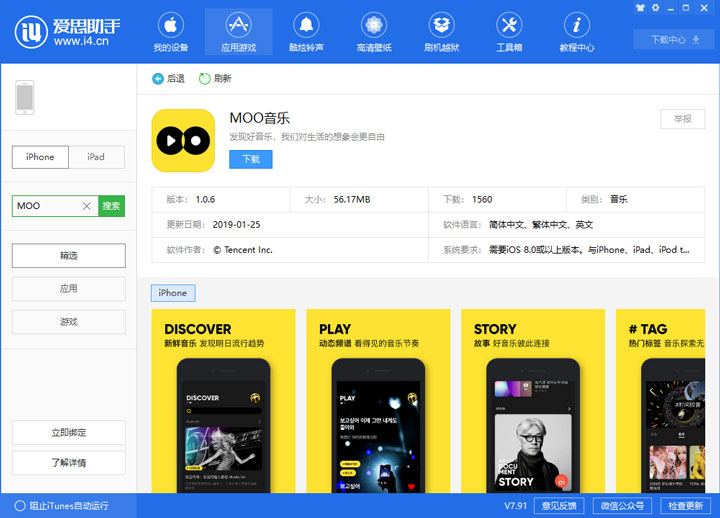This screenshot has width=720, height=518.
Task: Click the MOO音乐 app icon
Action: (183, 141)
